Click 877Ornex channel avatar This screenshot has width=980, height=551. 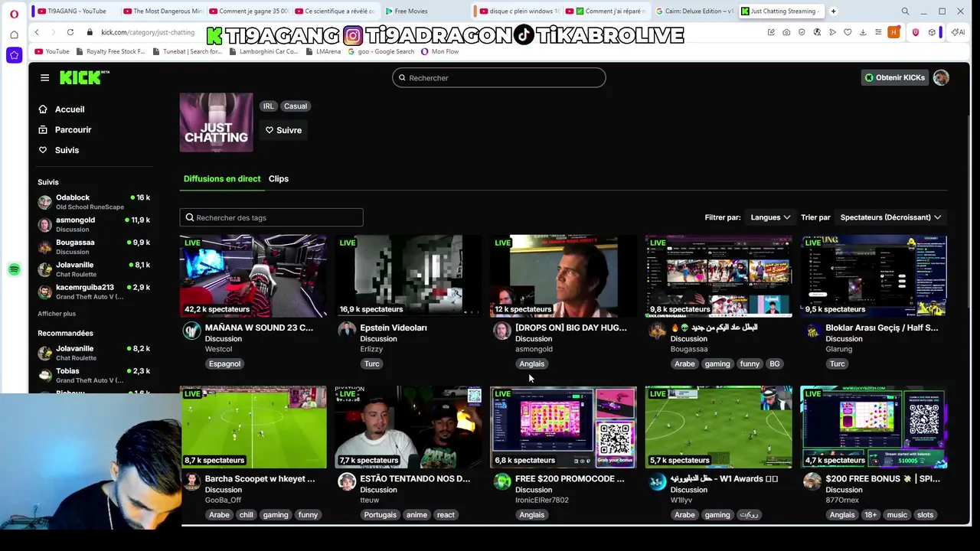click(812, 481)
